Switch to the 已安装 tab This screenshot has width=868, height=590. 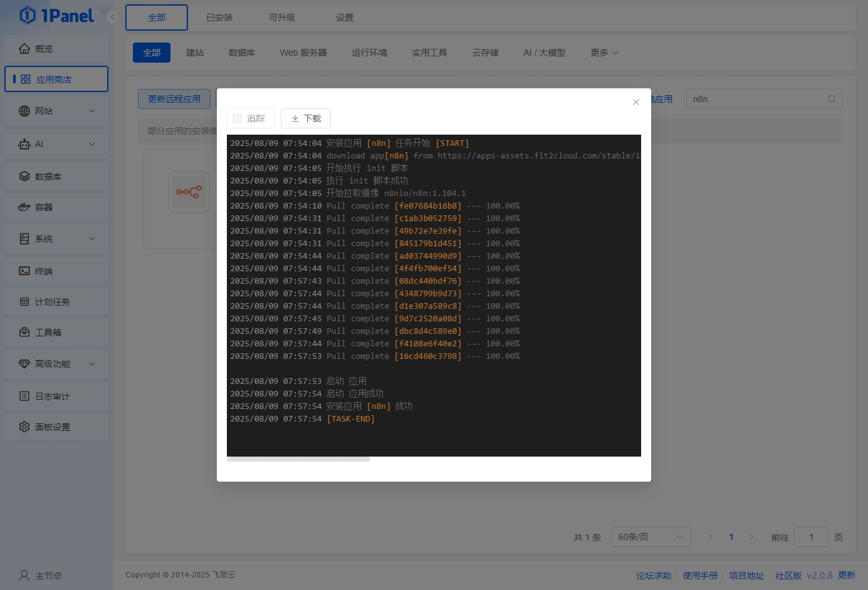[219, 18]
